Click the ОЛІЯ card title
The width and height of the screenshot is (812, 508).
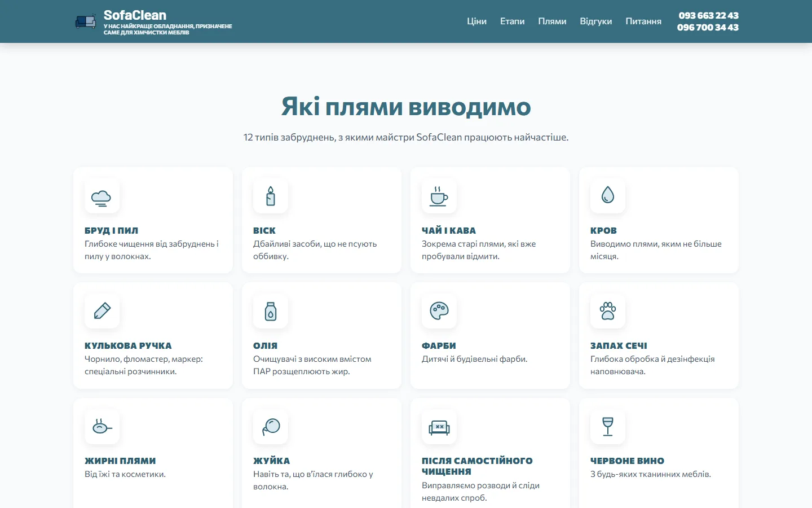(265, 345)
